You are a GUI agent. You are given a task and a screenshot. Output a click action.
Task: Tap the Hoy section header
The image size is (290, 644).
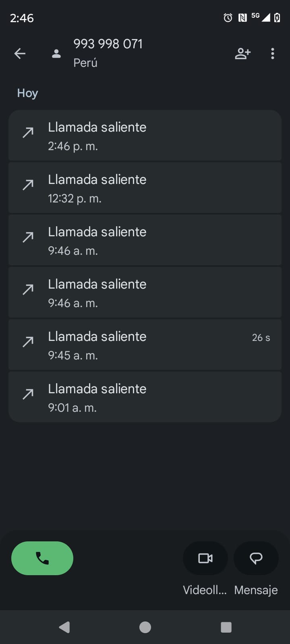tap(27, 93)
